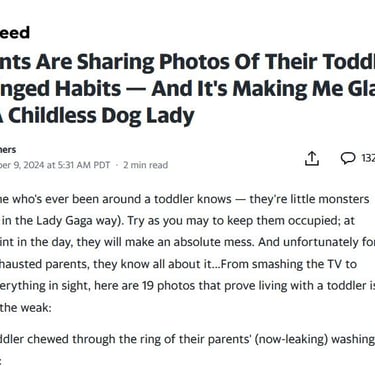375x366 pixels.
Task: Click headline words 'Childless Dog Lady'
Action: click(x=101, y=116)
